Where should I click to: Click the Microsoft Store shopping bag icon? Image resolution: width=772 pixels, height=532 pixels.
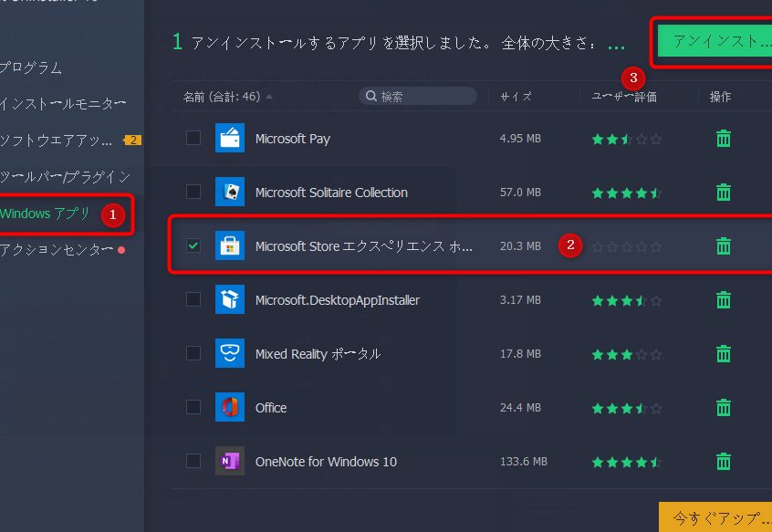point(230,245)
